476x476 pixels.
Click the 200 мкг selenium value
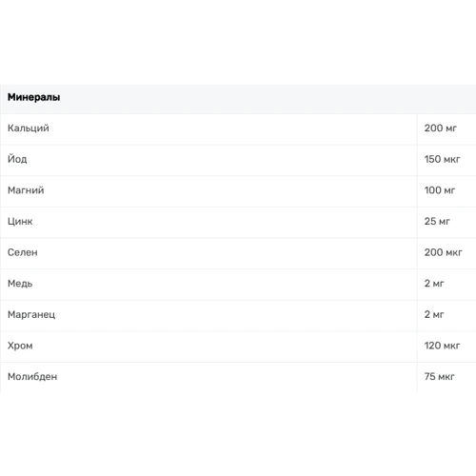444,252
